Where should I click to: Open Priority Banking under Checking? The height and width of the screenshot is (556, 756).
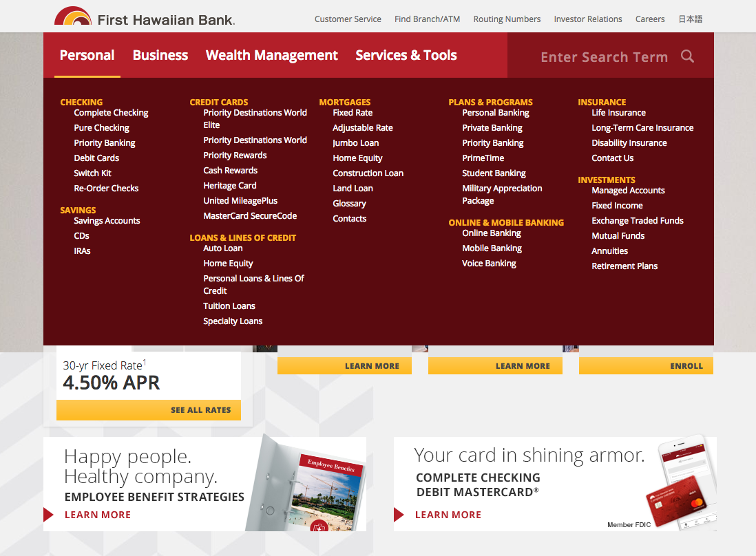(104, 143)
